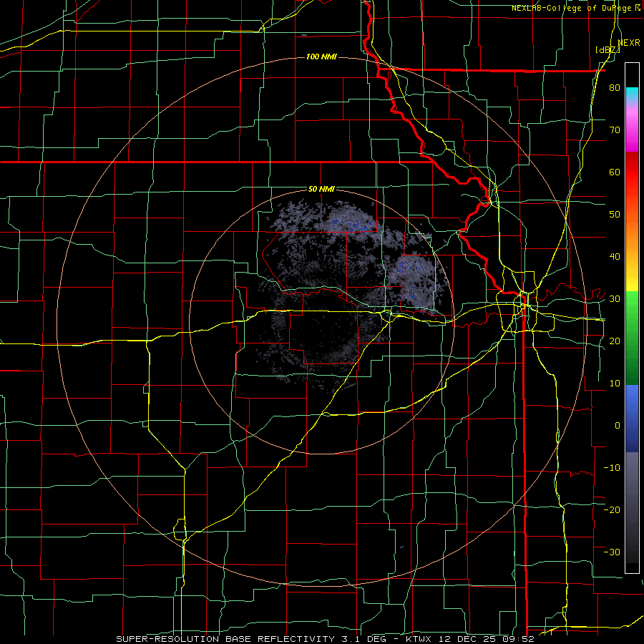Click the green band of the reflectivity color bar
The width and height of the screenshot is (644, 644).
tap(632, 338)
